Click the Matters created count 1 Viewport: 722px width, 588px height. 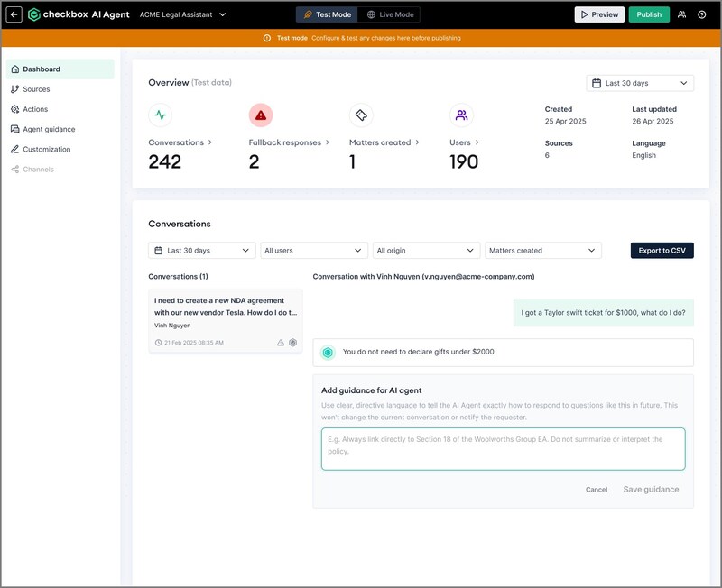pos(352,162)
